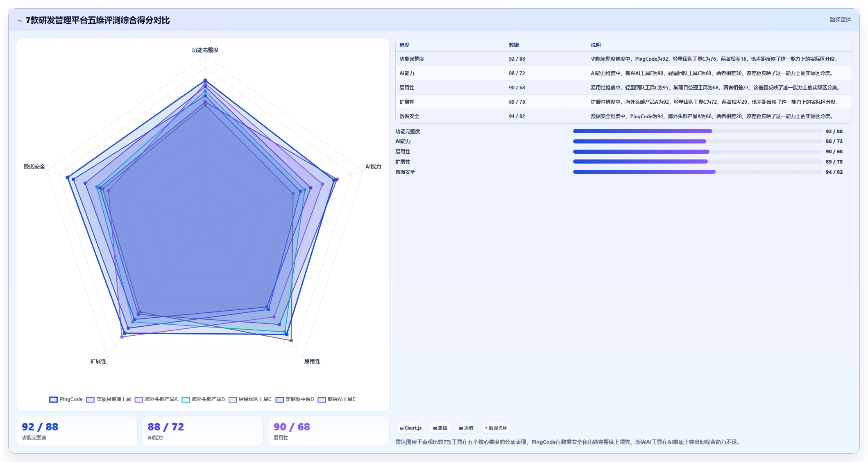The width and height of the screenshot is (868, 462).
Task: Click the 易用性 radar axis label
Action: [x=312, y=361]
